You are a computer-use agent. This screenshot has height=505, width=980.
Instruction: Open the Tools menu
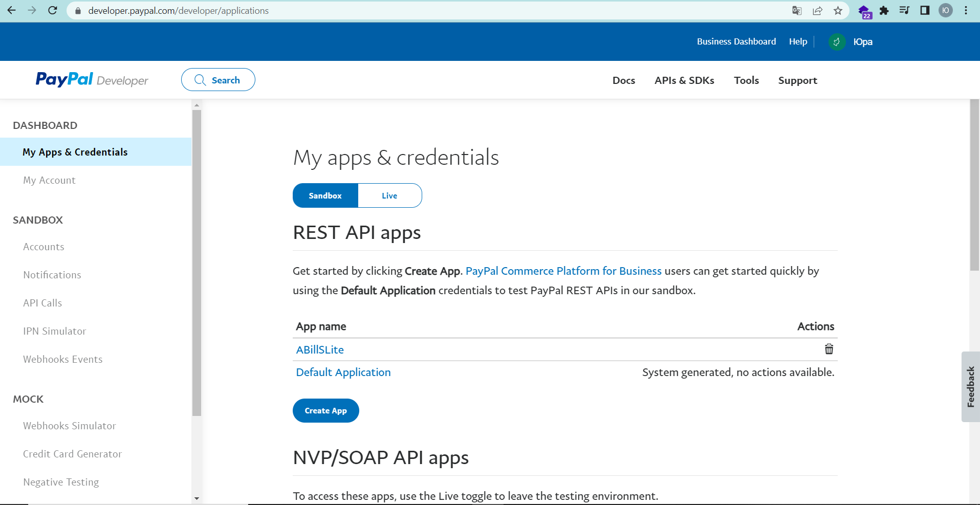[746, 80]
